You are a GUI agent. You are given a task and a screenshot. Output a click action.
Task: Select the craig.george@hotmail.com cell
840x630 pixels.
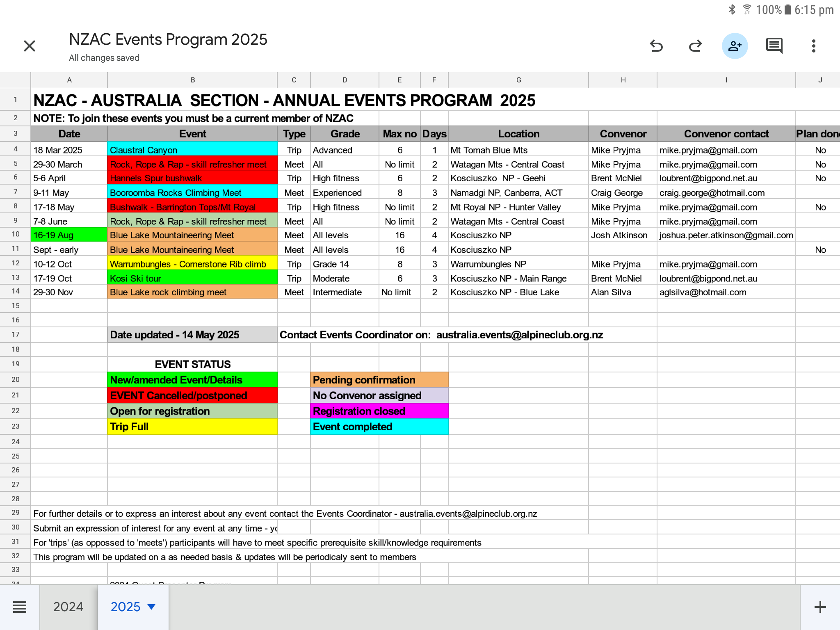(x=726, y=192)
